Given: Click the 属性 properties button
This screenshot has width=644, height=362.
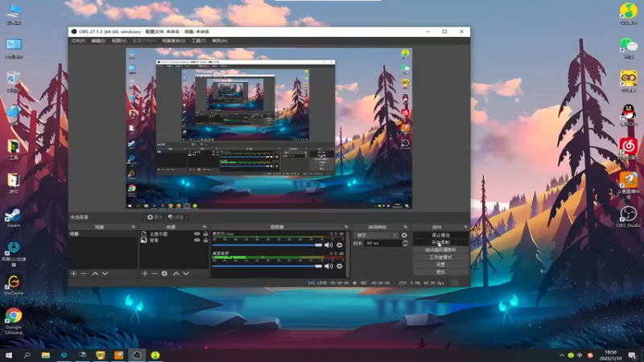Looking at the screenshot, I should [x=155, y=217].
